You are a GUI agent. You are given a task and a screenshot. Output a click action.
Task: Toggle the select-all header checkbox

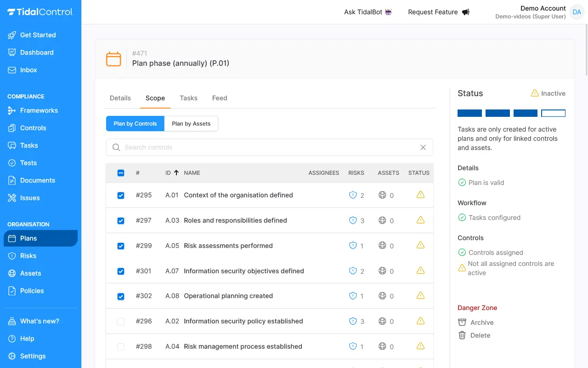click(121, 173)
